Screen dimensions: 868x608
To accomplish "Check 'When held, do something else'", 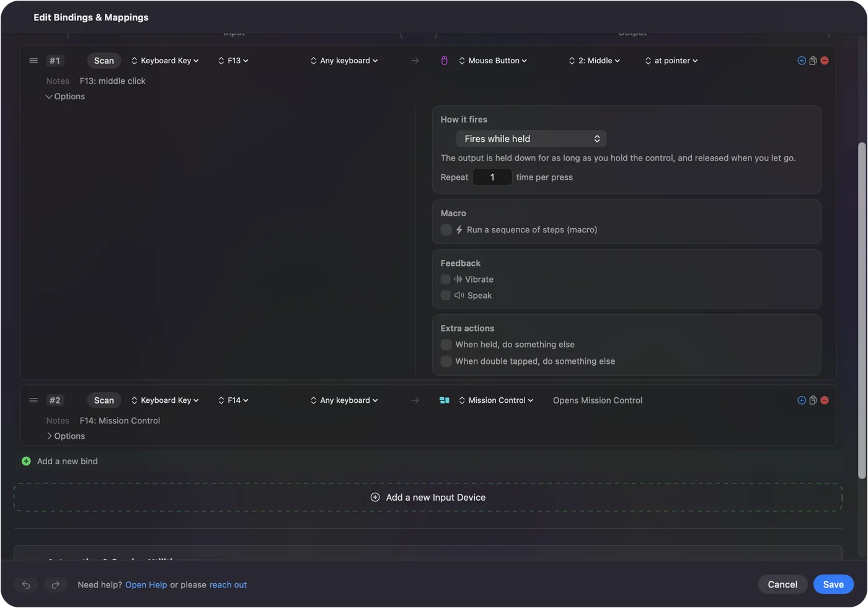I will [x=446, y=345].
